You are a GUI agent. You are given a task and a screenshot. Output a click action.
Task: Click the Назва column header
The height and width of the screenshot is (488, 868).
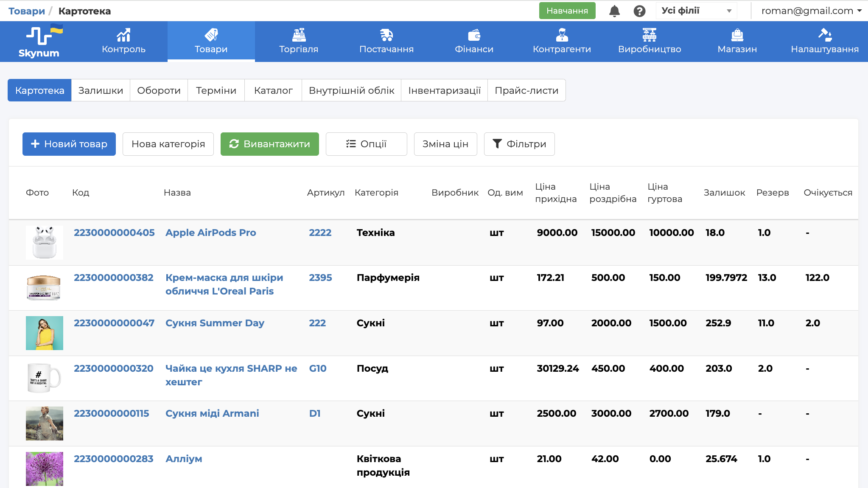177,193
